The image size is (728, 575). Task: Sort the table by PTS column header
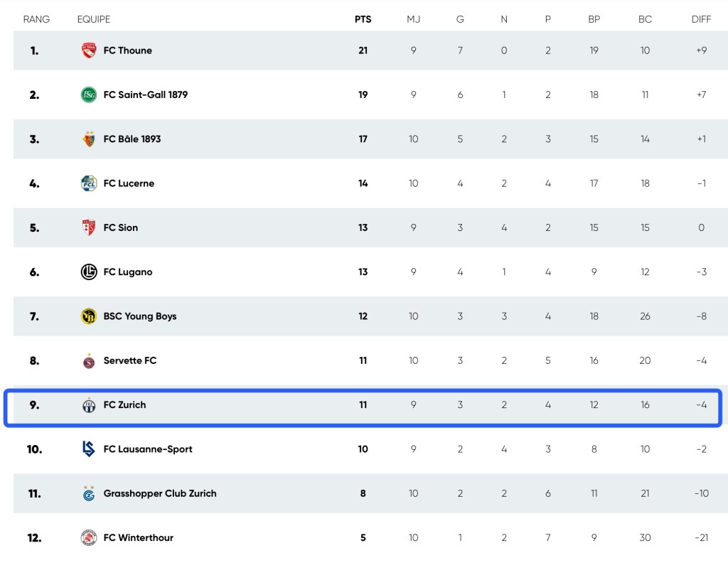363,19
